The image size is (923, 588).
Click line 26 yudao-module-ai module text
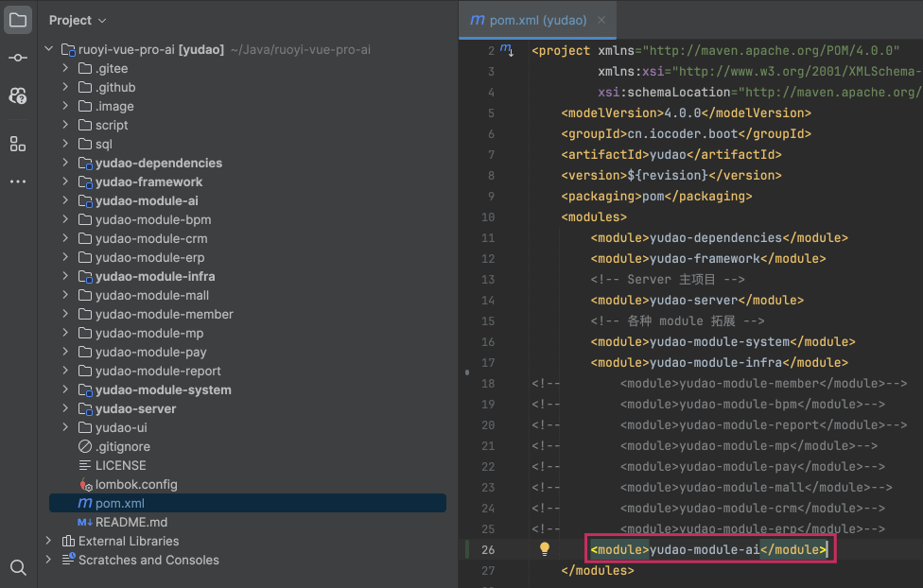(x=704, y=549)
